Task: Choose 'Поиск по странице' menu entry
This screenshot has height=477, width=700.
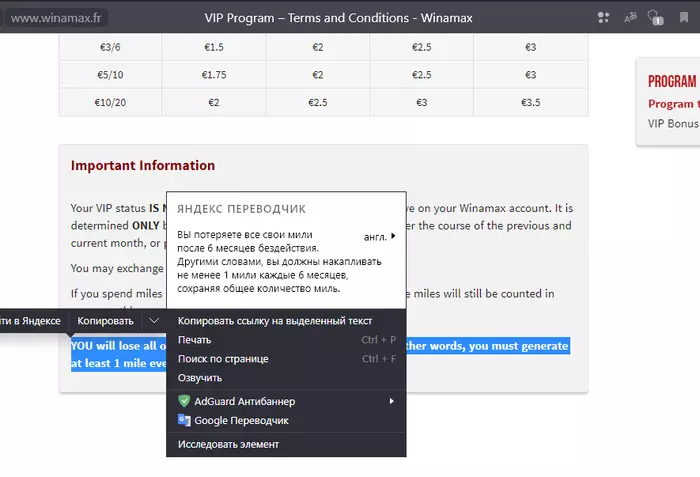Action: click(286, 359)
